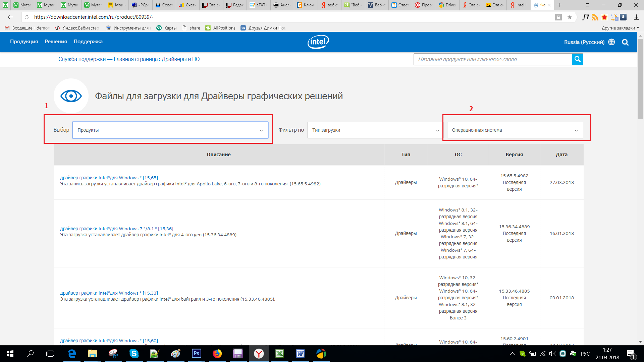The width and height of the screenshot is (644, 362).
Task: Open Task View on taskbar
Action: (50, 354)
